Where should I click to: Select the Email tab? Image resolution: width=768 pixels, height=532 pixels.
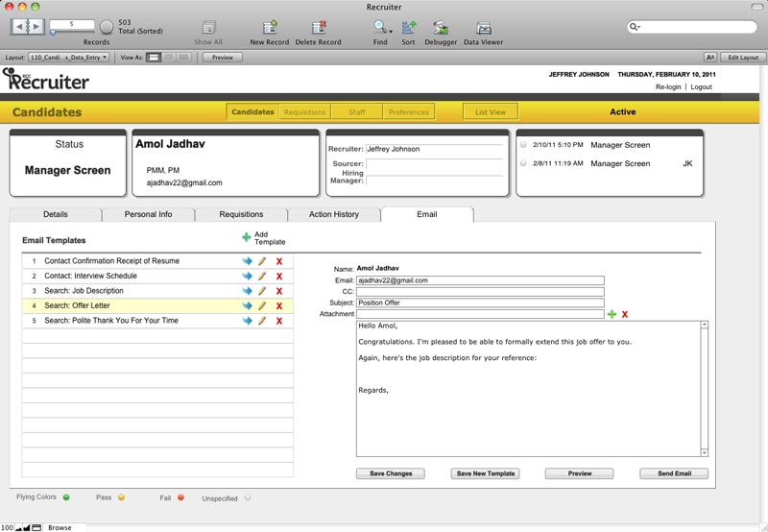coord(426,214)
